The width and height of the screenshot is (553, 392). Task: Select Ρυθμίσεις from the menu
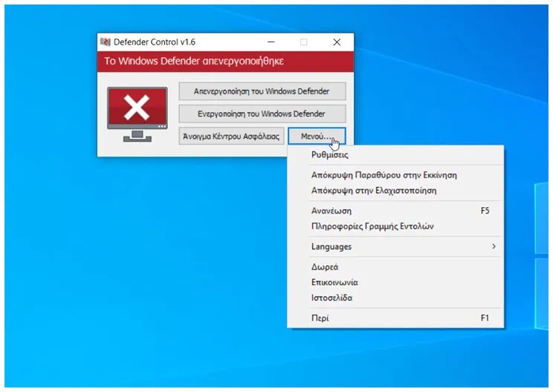click(395, 154)
